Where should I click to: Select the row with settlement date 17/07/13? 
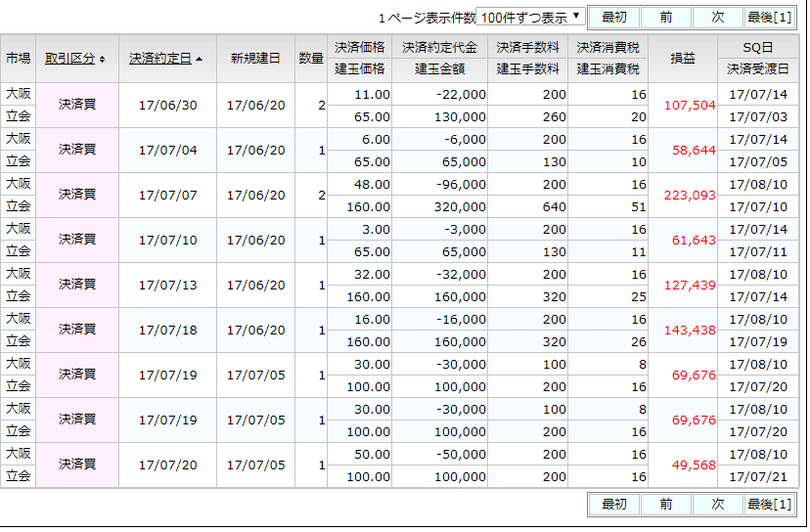pyautogui.click(x=167, y=286)
